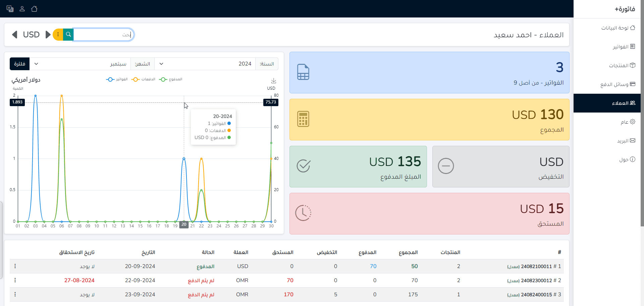This screenshot has height=306, width=644.
Task: Click the language translate icon
Action: (x=10, y=9)
